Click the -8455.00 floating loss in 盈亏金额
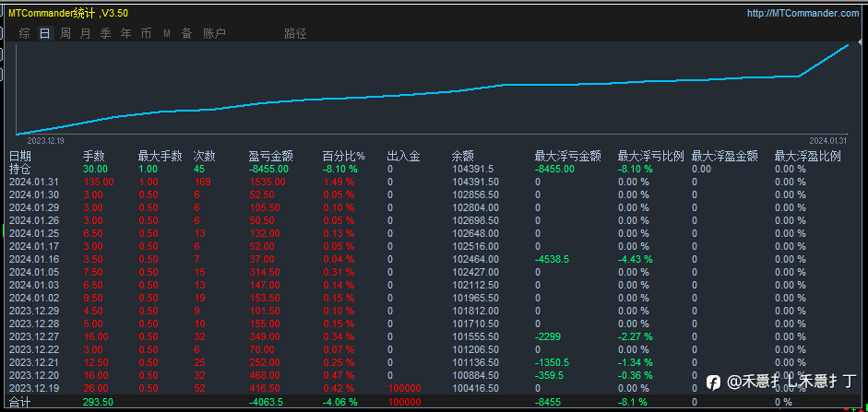Viewport: 868px width, 412px height. [268, 170]
